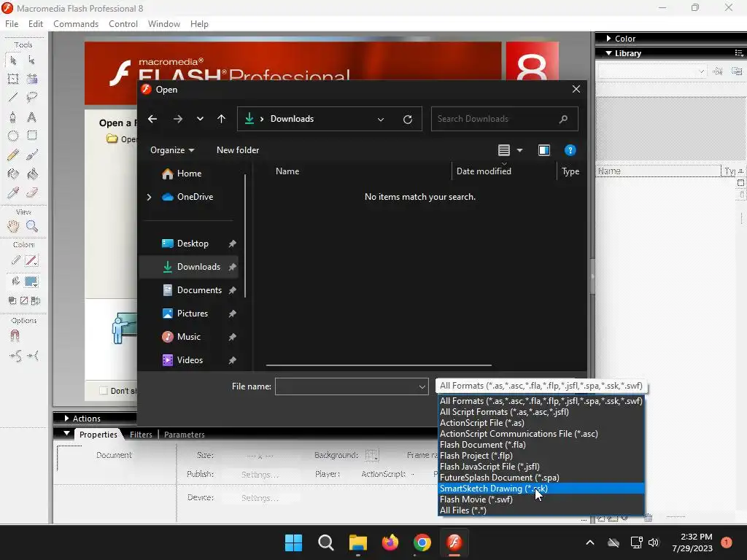Choose the Text tool

[x=32, y=117]
